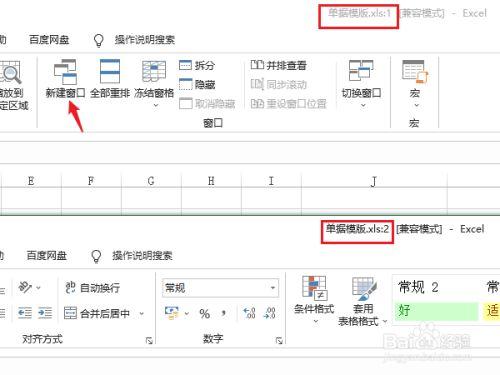Open Format as Table (套用表格格式)
This screenshot has width=500, height=375.
[363, 302]
